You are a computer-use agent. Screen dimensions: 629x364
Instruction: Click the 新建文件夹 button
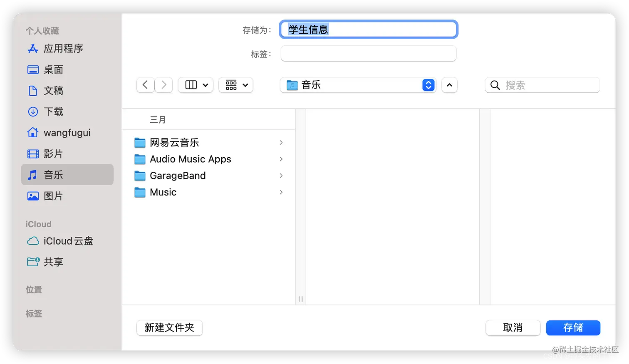[169, 328]
